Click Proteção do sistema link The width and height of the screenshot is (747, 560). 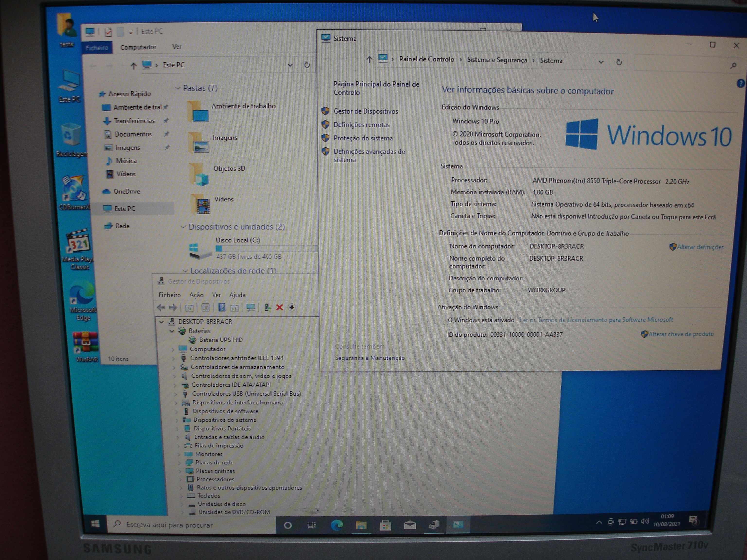tap(363, 138)
